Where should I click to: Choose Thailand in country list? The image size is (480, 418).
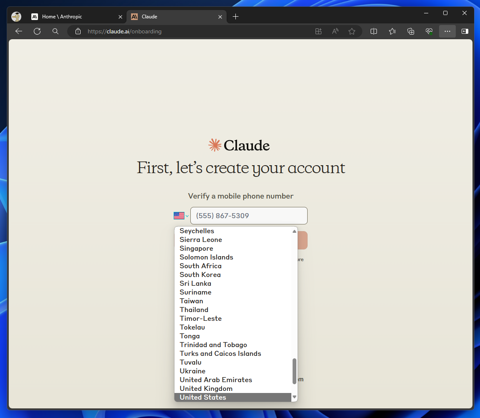point(233,310)
